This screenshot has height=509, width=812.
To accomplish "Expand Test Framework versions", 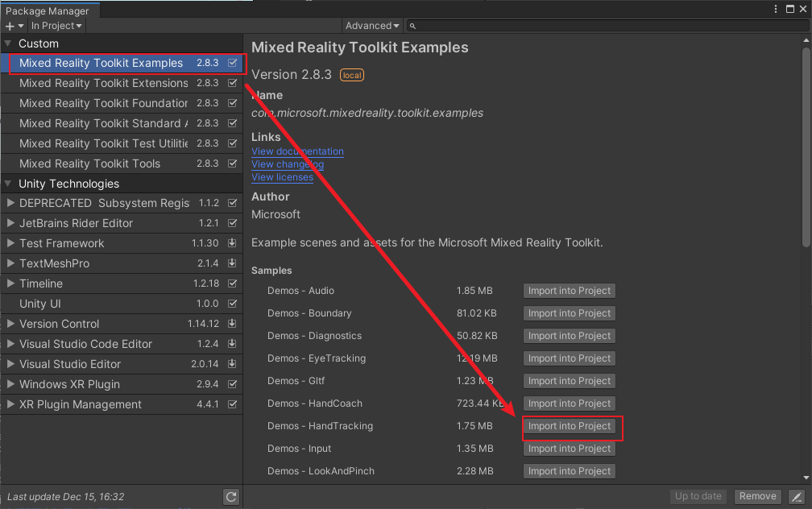I will (10, 243).
